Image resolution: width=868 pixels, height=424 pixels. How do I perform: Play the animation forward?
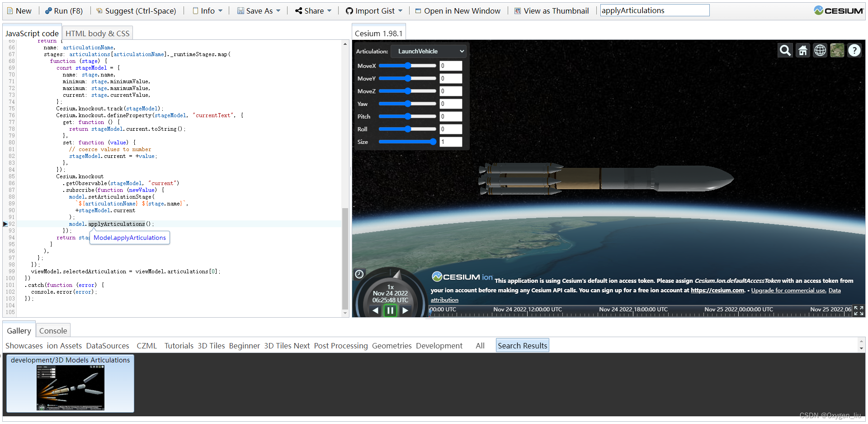[406, 310]
